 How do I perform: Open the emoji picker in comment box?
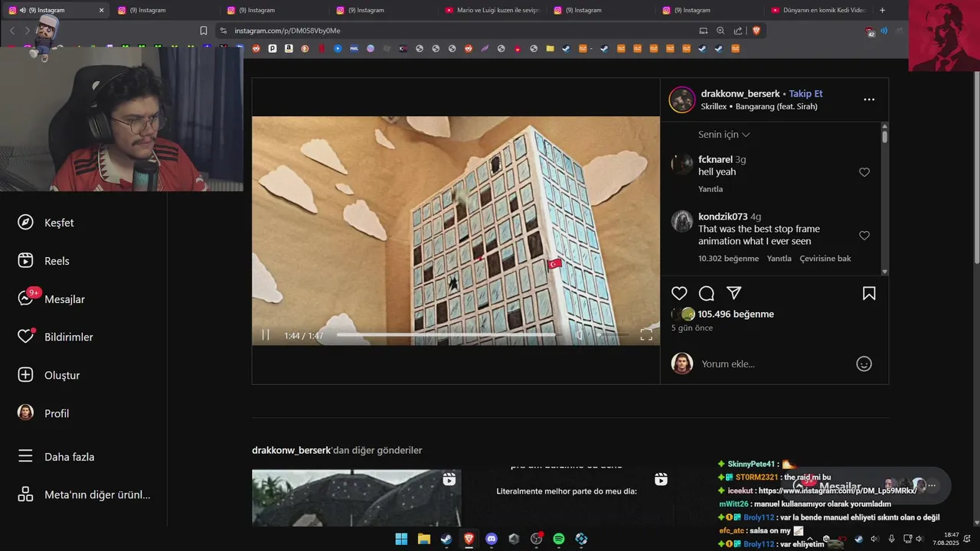pos(864,364)
